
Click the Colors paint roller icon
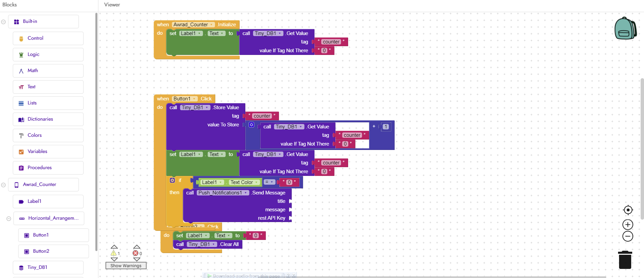pyautogui.click(x=21, y=135)
